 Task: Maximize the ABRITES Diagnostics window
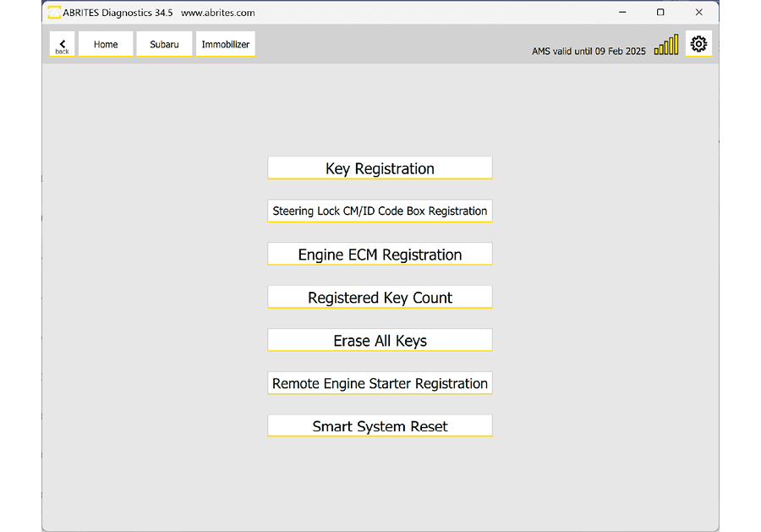[x=660, y=13]
